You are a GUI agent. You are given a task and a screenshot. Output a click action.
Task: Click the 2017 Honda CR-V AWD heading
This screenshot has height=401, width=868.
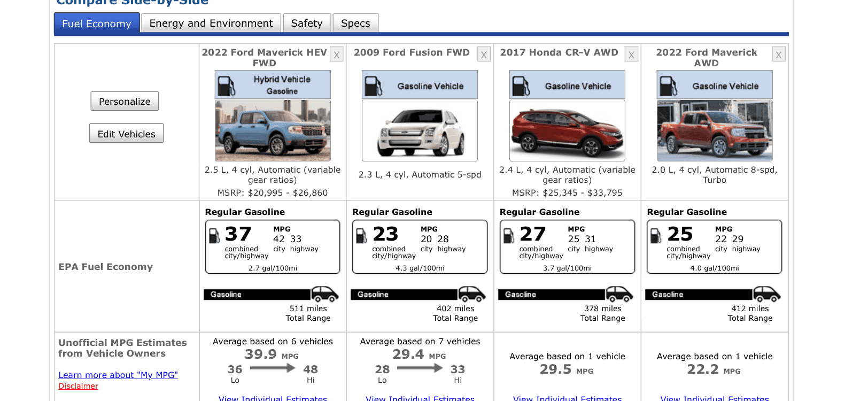click(x=559, y=52)
